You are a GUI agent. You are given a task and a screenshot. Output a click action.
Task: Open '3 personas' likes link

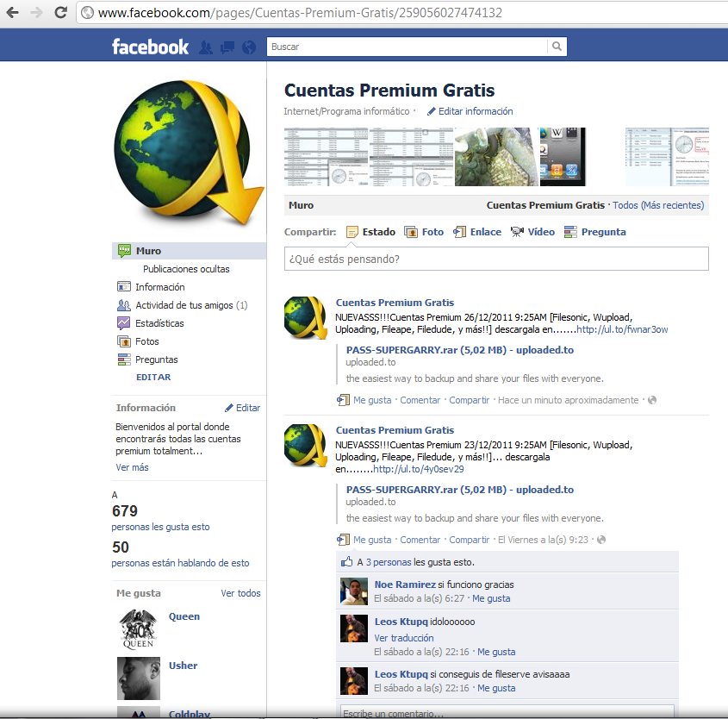pyautogui.click(x=389, y=562)
